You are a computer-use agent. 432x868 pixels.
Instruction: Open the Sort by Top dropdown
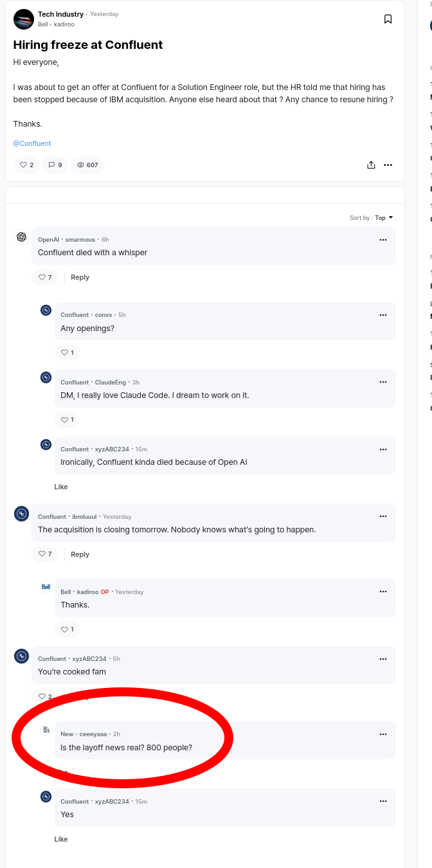[372, 217]
